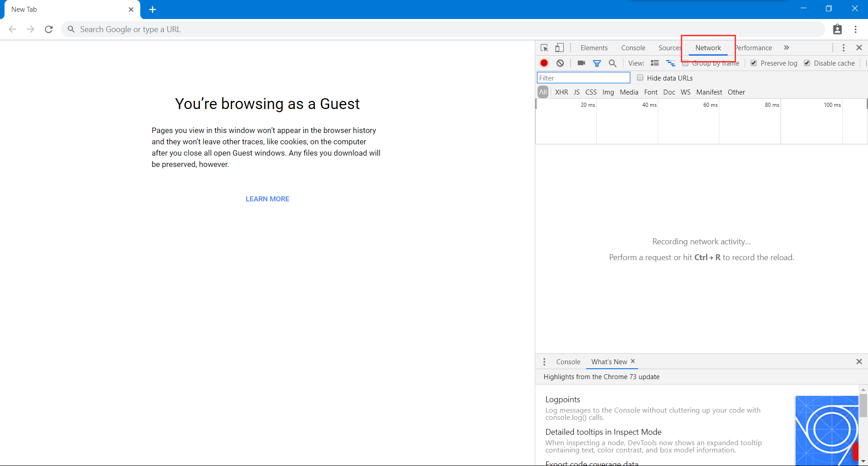The width and height of the screenshot is (868, 466).
Task: Enable the Hide data URLs checkbox
Action: [640, 78]
